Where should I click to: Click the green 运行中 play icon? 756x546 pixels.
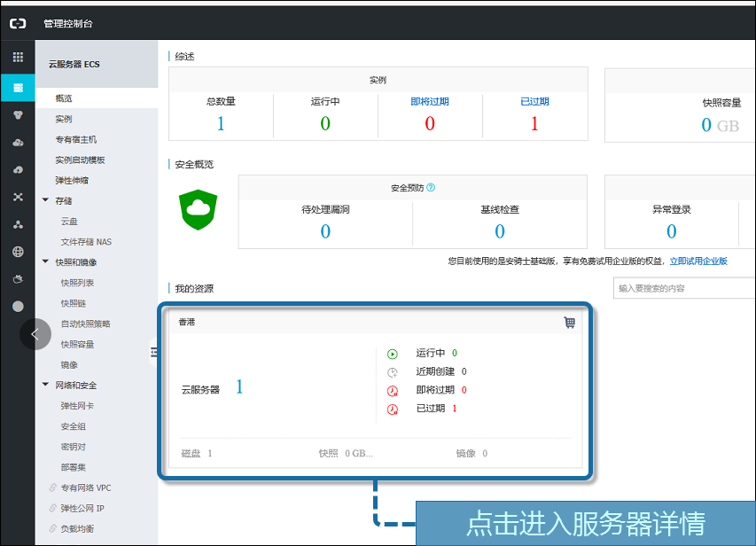(x=393, y=354)
